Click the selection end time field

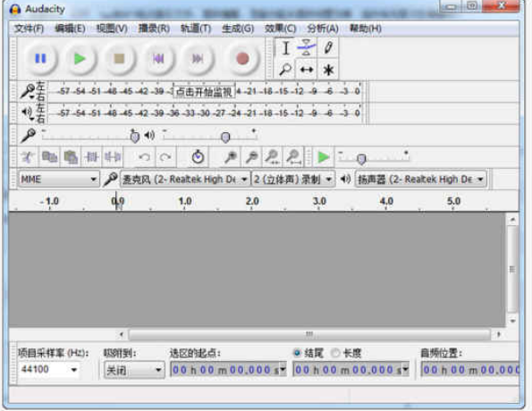(350, 369)
